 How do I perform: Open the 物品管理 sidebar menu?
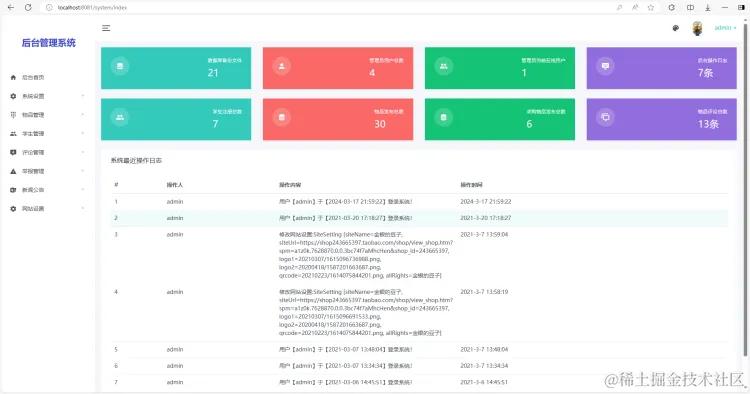coord(33,115)
